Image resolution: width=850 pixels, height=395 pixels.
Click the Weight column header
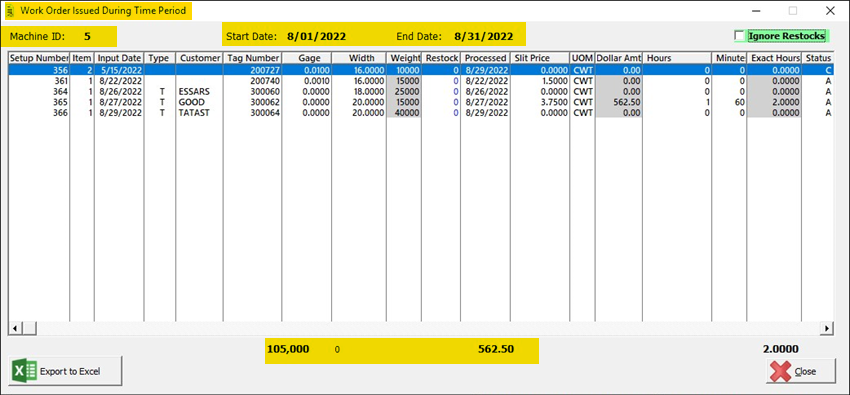click(404, 58)
